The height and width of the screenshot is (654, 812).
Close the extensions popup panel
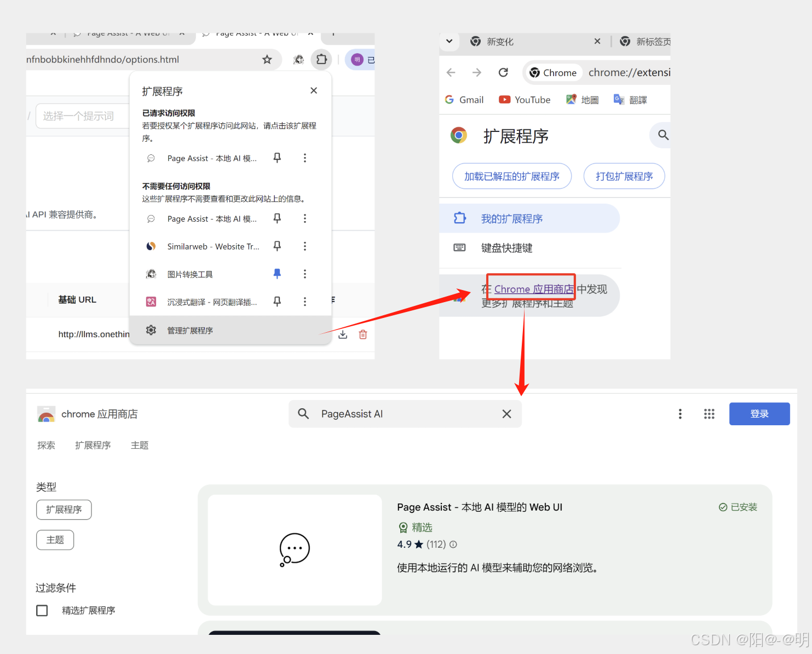[314, 90]
